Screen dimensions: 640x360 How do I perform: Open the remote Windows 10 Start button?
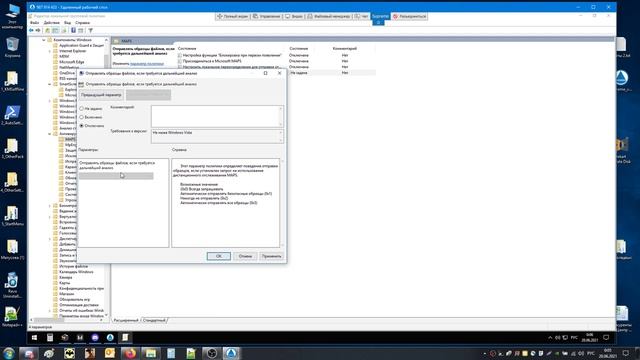tap(34, 338)
